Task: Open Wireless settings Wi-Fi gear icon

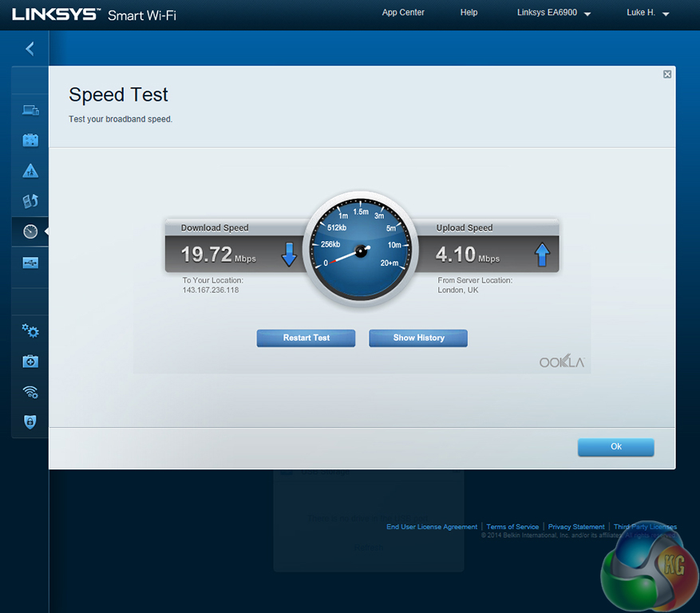Action: click(x=30, y=392)
